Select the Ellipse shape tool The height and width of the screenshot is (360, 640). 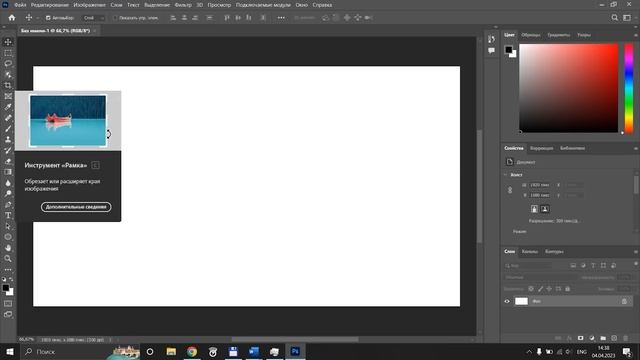pyautogui.click(x=8, y=237)
